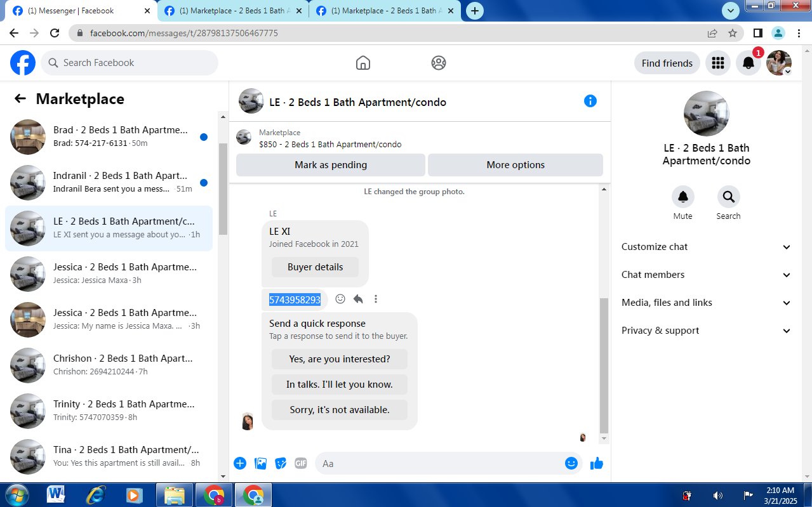Choose a sticker with the sticker icon
812x507 pixels.
point(281,463)
